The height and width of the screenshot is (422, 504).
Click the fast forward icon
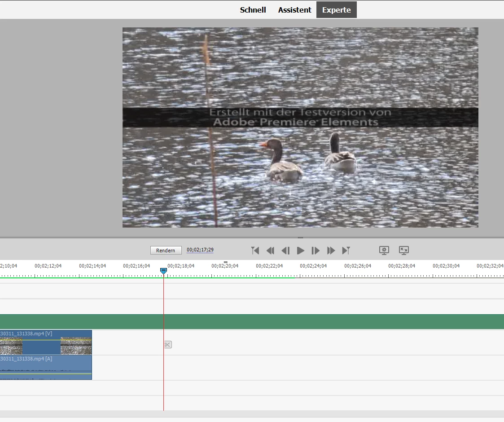[331, 250]
